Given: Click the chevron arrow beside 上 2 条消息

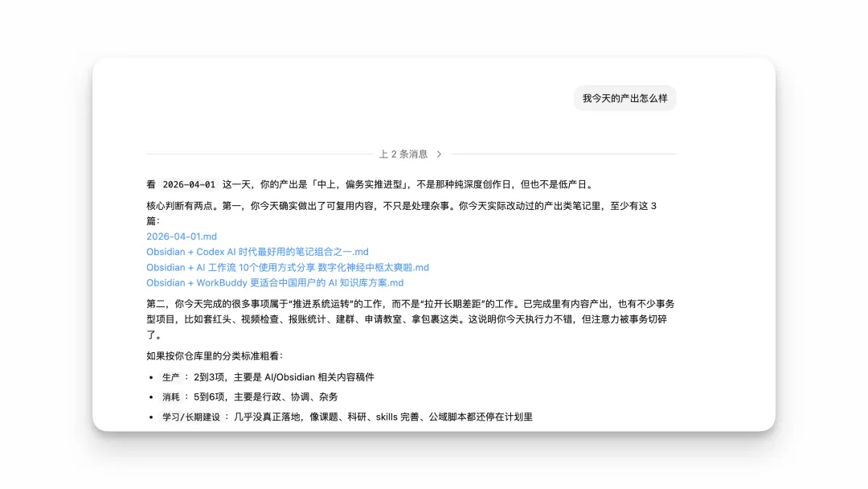Looking at the screenshot, I should pyautogui.click(x=439, y=154).
